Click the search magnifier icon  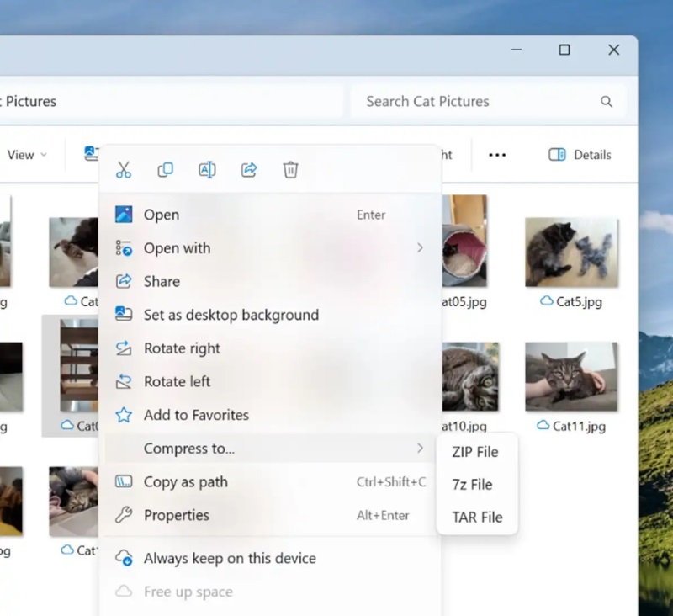tap(606, 102)
